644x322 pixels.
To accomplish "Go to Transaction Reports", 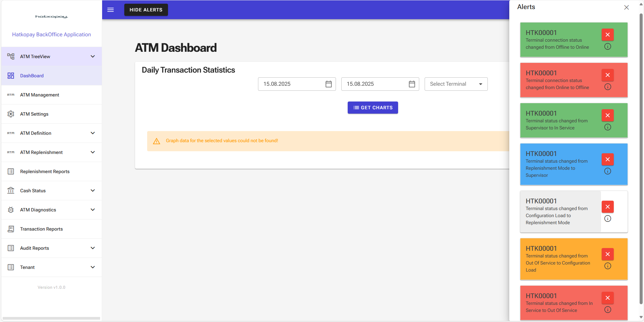I will [41, 229].
